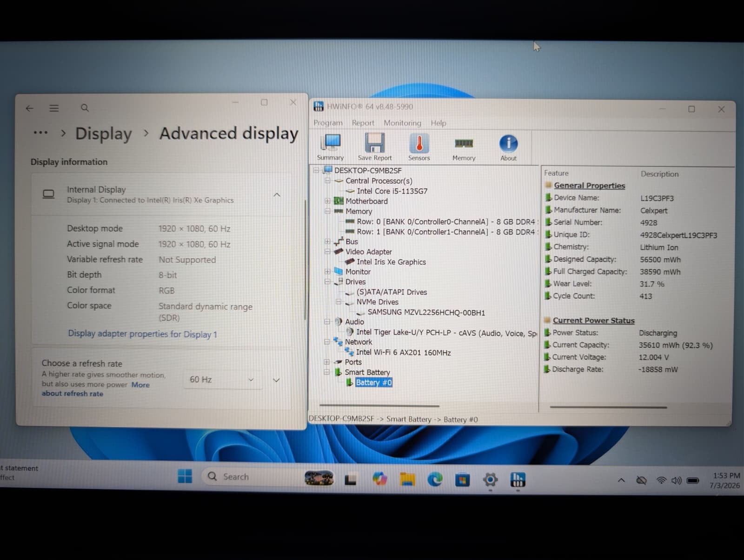
Task: Click the details pane horizontal scrollbar
Action: tap(608, 407)
